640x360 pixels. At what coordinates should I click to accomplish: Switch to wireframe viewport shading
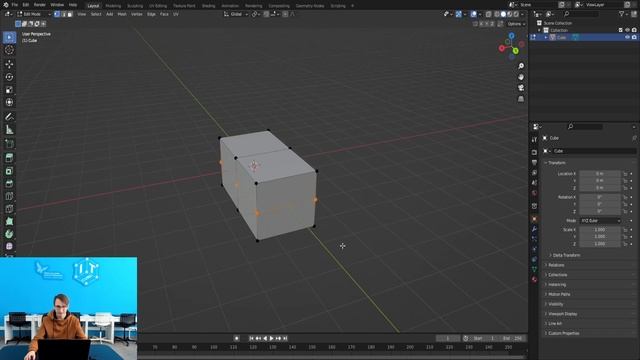(x=497, y=14)
